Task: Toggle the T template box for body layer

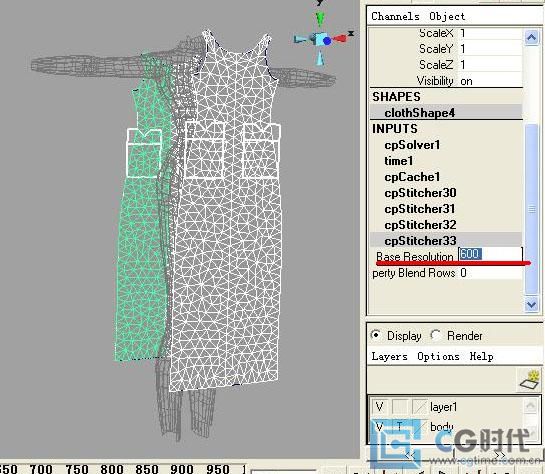Action: (x=400, y=427)
